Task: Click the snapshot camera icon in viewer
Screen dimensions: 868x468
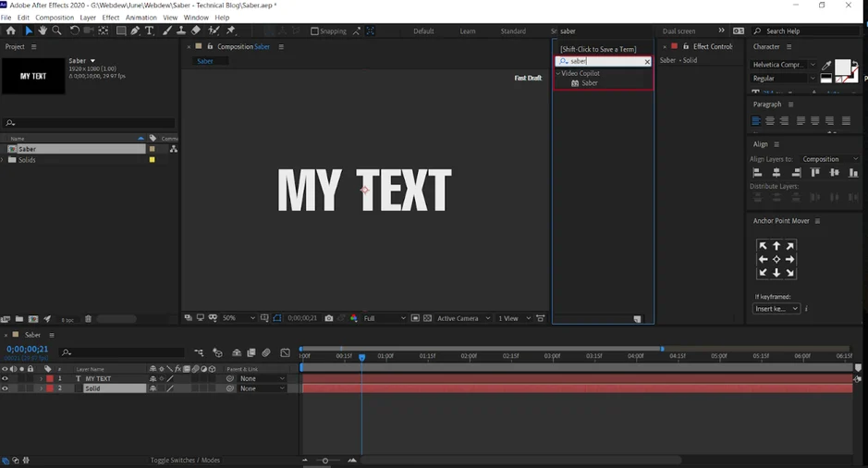Action: point(329,318)
